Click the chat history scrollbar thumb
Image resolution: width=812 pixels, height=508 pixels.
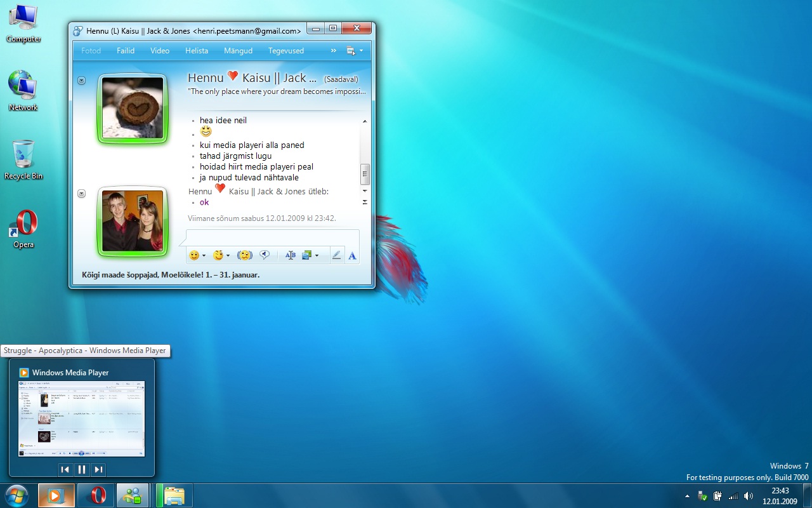[365, 173]
